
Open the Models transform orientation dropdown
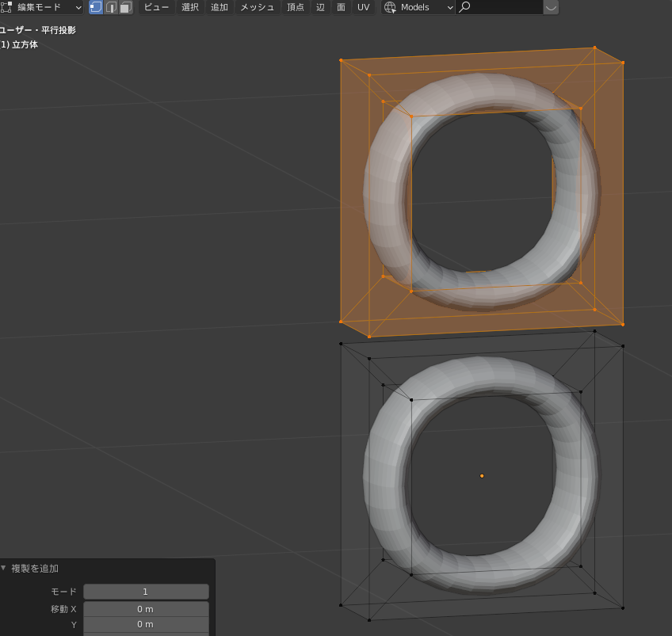coord(418,7)
